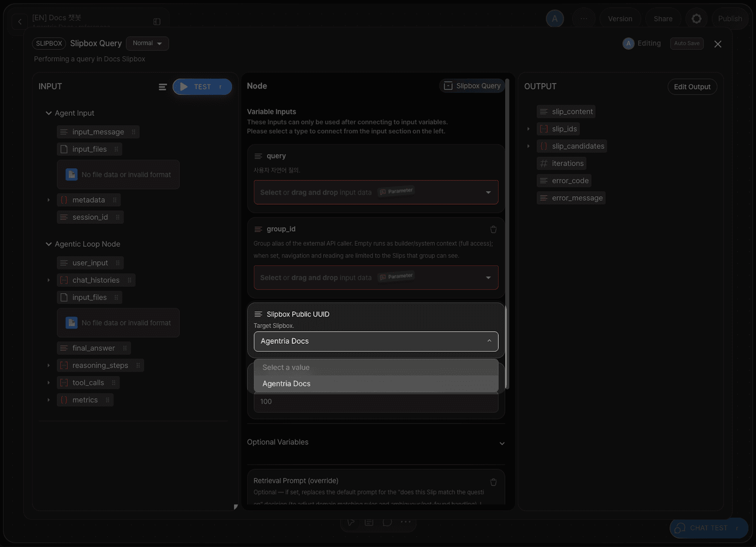The width and height of the screenshot is (756, 547).
Task: Click the drag handle beside chat_histories
Action: pos(129,280)
